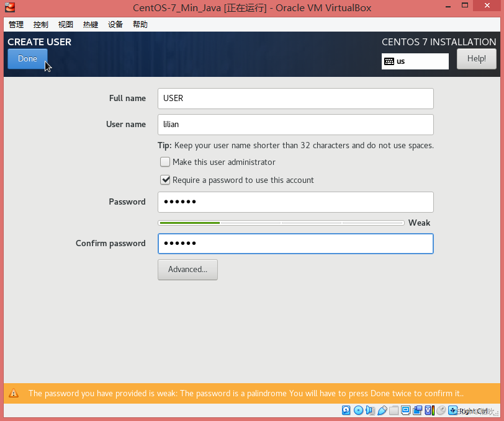The height and width of the screenshot is (421, 504).
Task: Open the 热键 menu
Action: coord(91,24)
